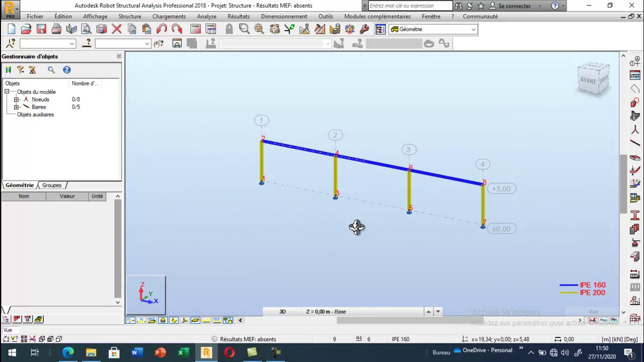This screenshot has height=362, width=644.
Task: Click the red X delete icon
Action: pos(117,29)
